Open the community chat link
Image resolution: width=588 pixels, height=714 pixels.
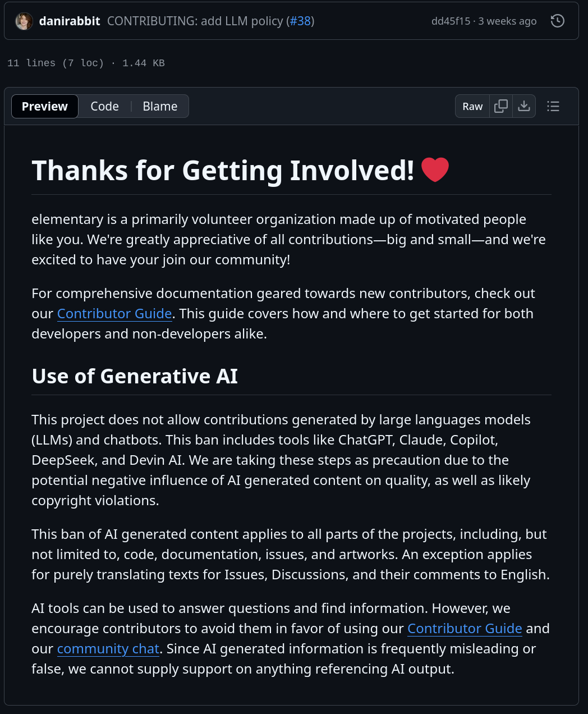coord(108,649)
